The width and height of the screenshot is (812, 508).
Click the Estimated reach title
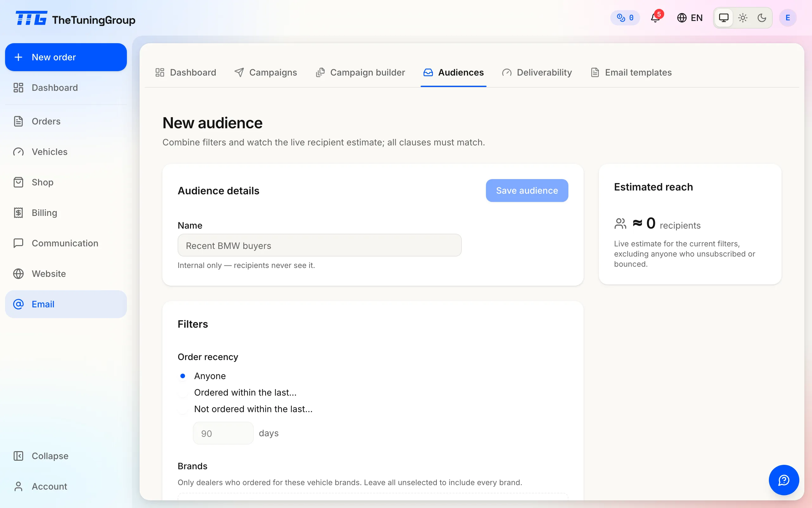point(653,187)
